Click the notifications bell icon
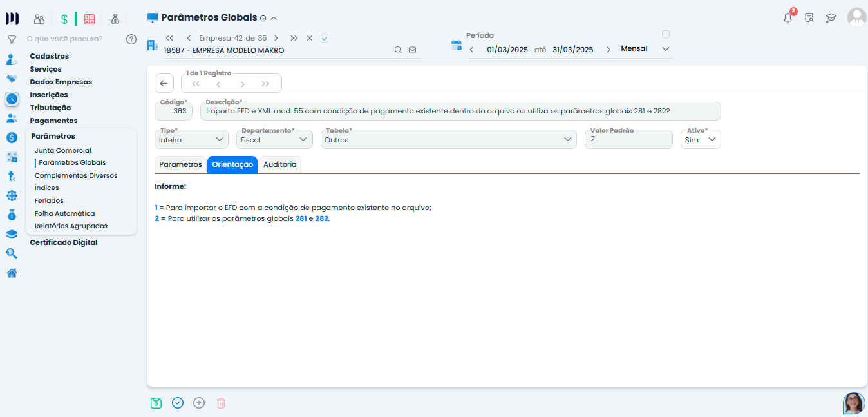 pyautogui.click(x=788, y=18)
